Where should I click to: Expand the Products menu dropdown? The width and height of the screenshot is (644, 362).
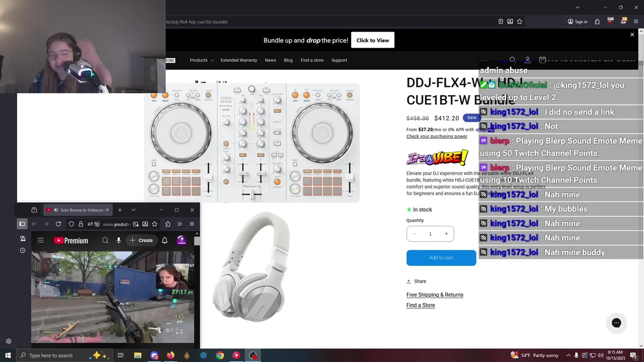tap(202, 60)
